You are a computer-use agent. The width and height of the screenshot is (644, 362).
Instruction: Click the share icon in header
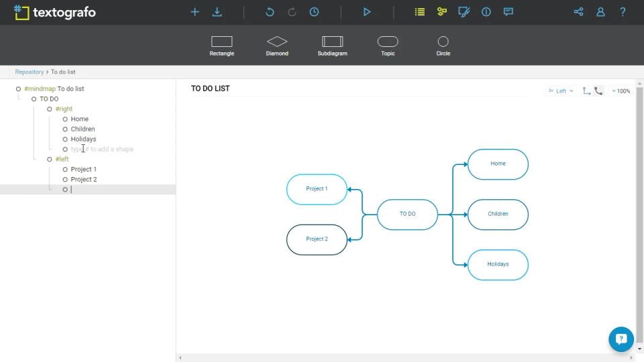coord(578,12)
